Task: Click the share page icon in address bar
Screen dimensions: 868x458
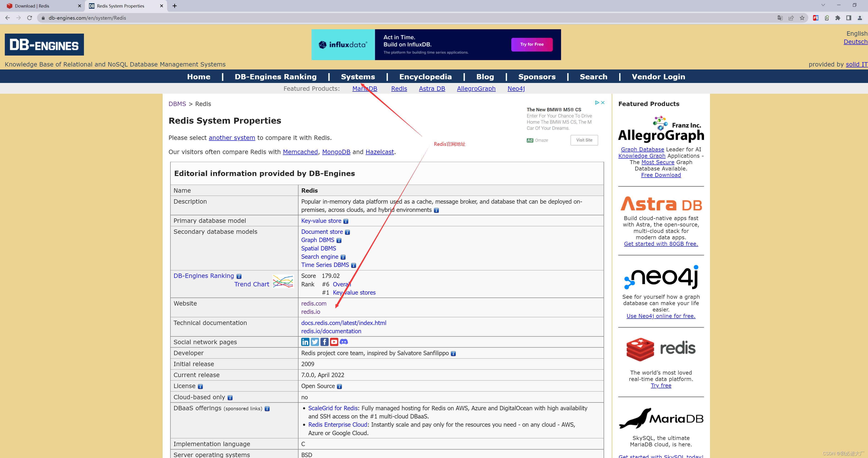Action: (x=791, y=18)
